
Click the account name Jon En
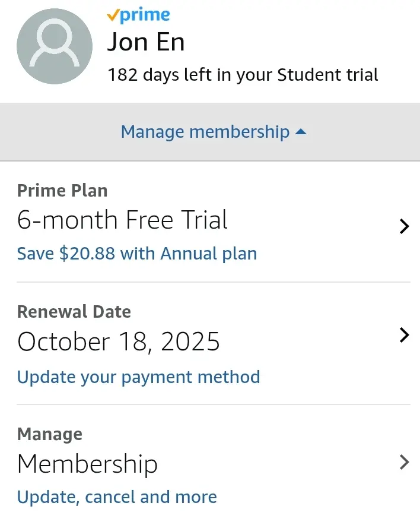[x=146, y=42]
